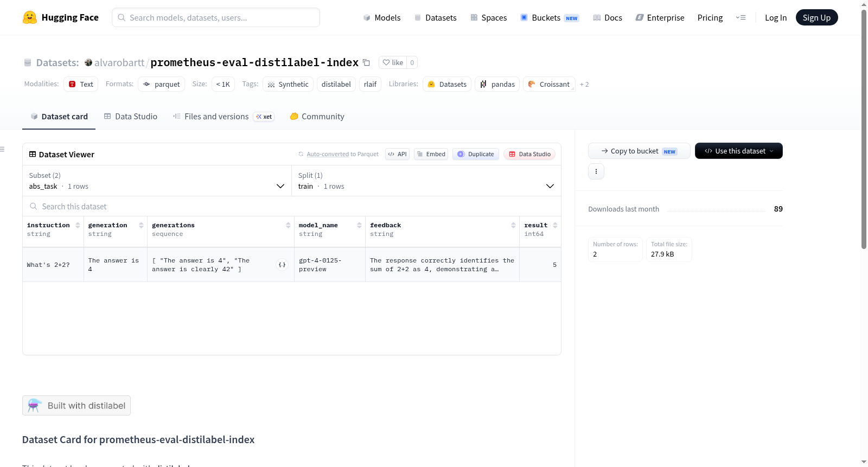Expand the Split train dropdown
This screenshot has height=467, width=868.
(426, 181)
